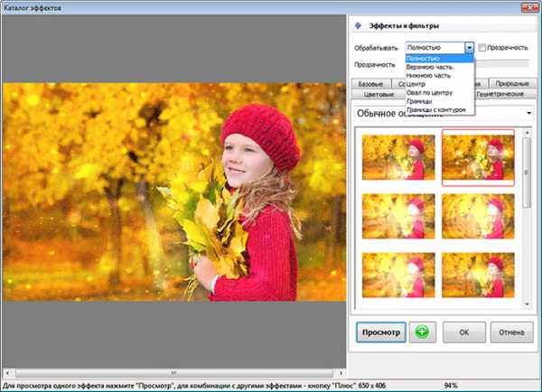
Task: Click the 94% zoom value in status bar
Action: coord(451,386)
